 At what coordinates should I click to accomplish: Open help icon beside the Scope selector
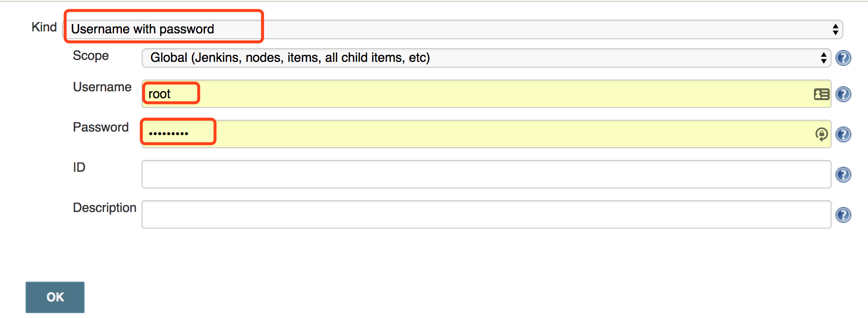(843, 58)
